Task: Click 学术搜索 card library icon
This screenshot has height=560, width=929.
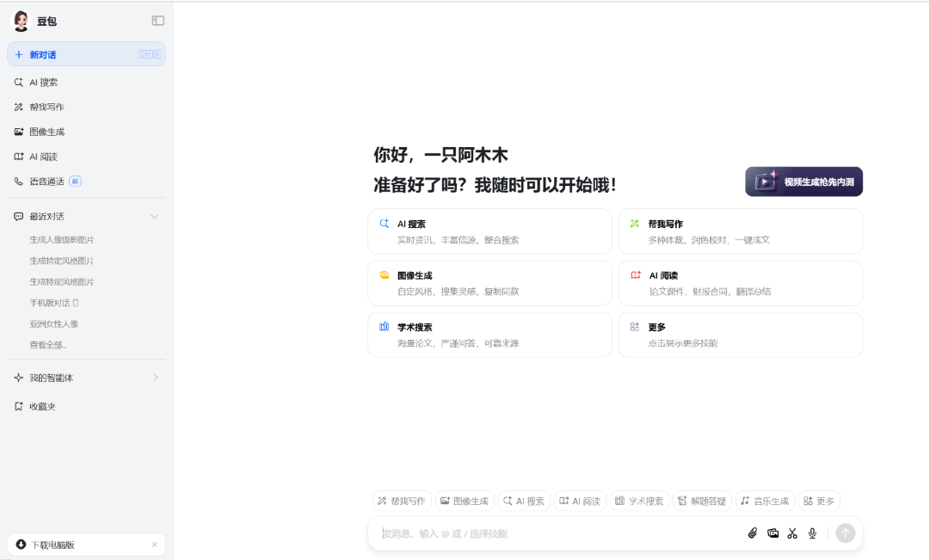Action: click(385, 327)
